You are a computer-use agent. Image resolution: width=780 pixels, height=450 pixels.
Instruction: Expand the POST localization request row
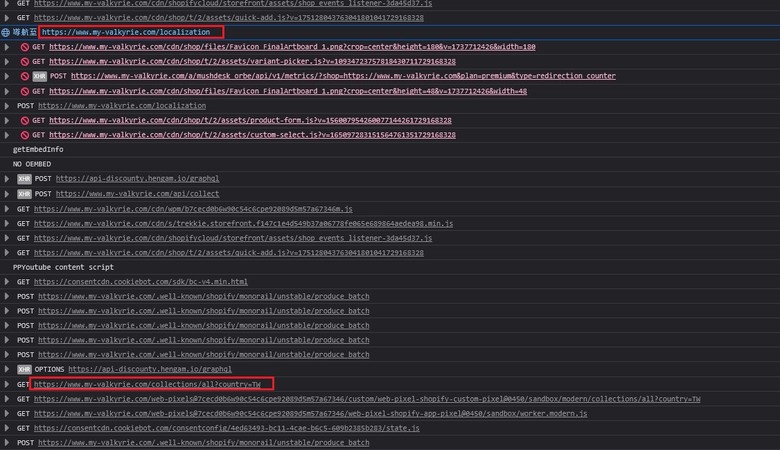[x=6, y=106]
